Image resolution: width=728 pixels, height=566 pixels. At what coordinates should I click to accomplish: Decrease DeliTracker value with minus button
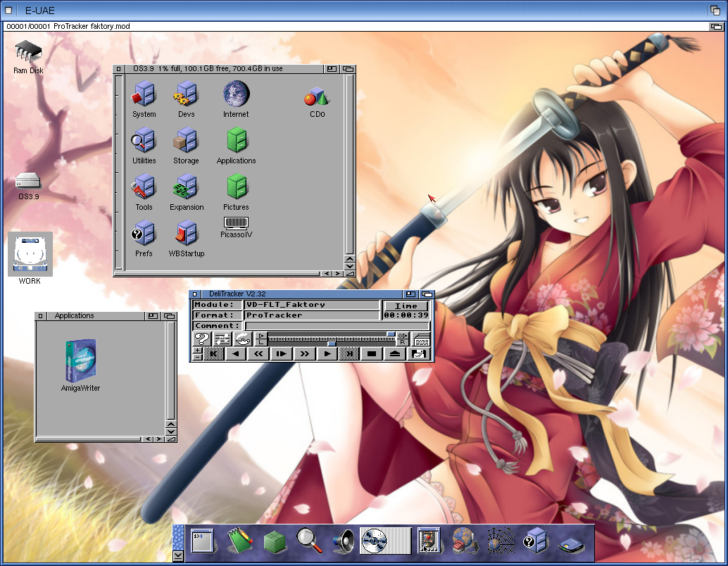(197, 357)
